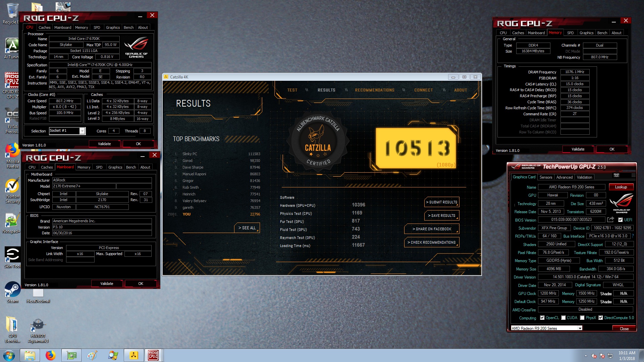Take GPU-Z screenshot with camera icon

coord(616,175)
